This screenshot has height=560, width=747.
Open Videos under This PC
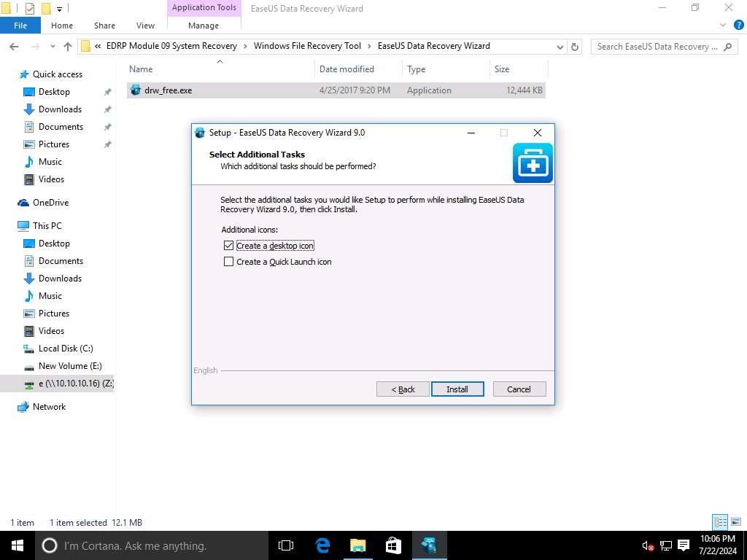(x=51, y=331)
